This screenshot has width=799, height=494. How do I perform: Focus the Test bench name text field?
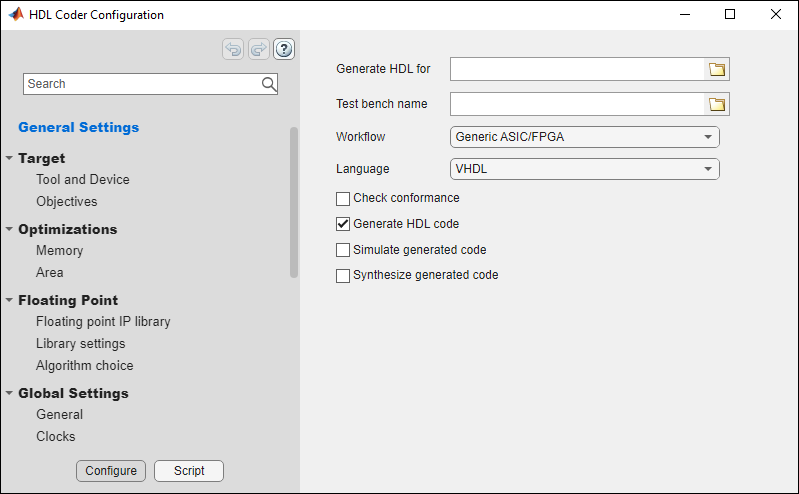click(577, 105)
